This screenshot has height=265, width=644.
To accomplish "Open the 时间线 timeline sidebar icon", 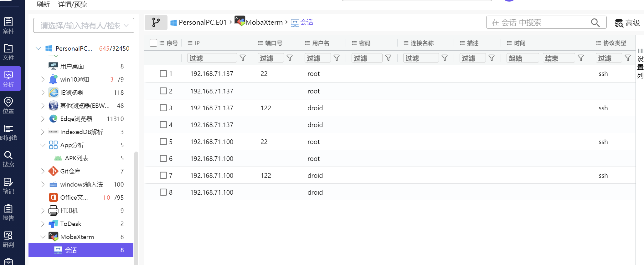I will pyautogui.click(x=8, y=132).
